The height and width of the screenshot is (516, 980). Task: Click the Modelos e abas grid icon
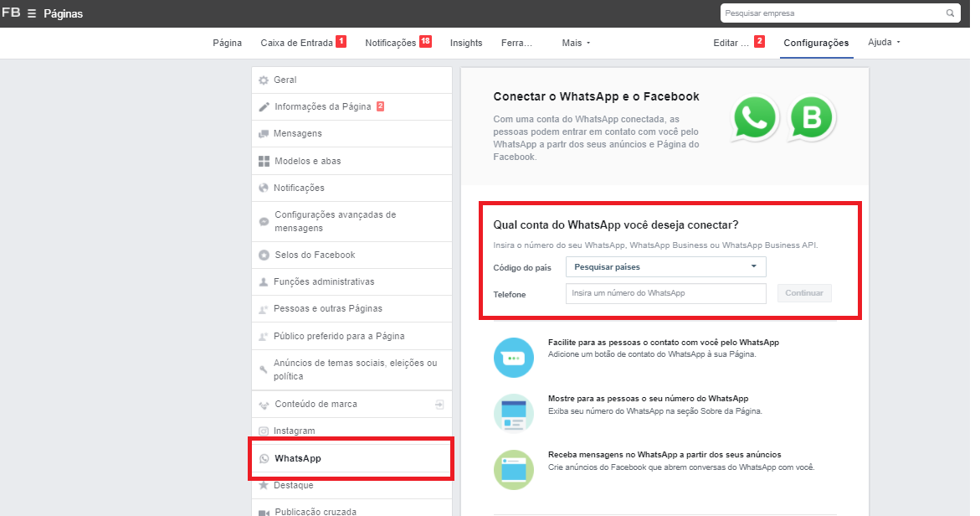pos(264,162)
